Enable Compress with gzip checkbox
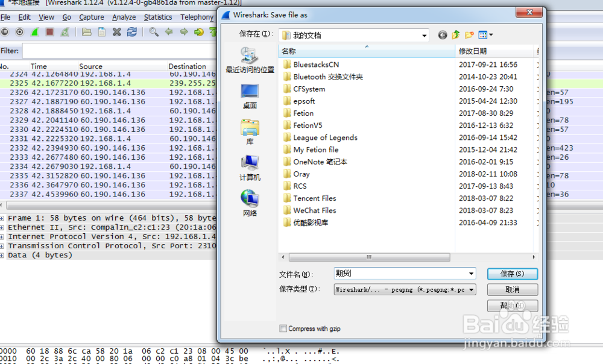603x364 pixels. point(283,328)
